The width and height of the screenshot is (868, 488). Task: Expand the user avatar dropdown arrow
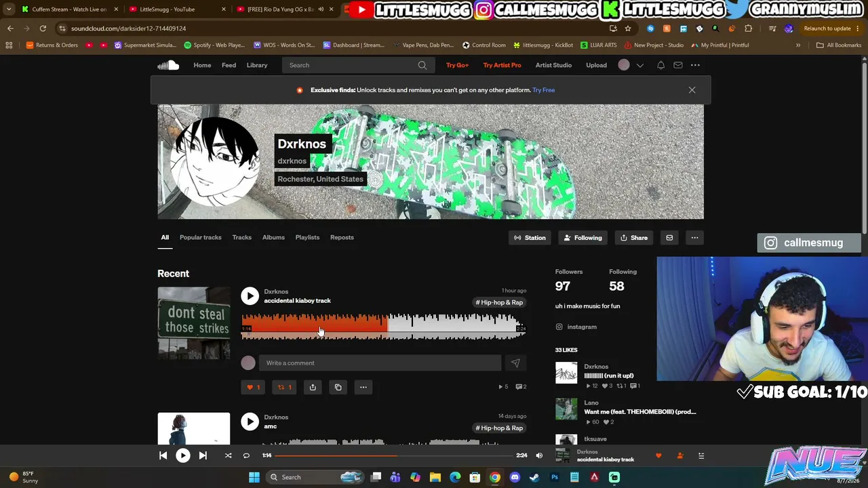coord(639,65)
